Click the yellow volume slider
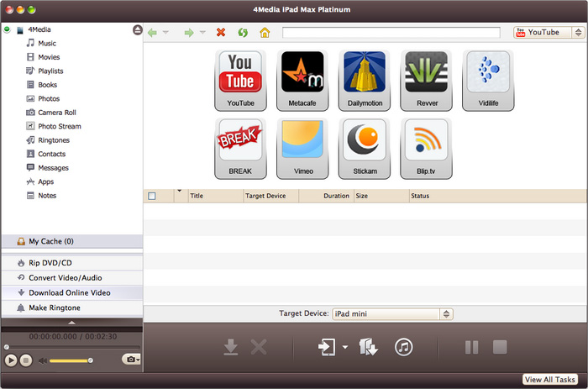This screenshot has height=389, width=588. pos(71,360)
